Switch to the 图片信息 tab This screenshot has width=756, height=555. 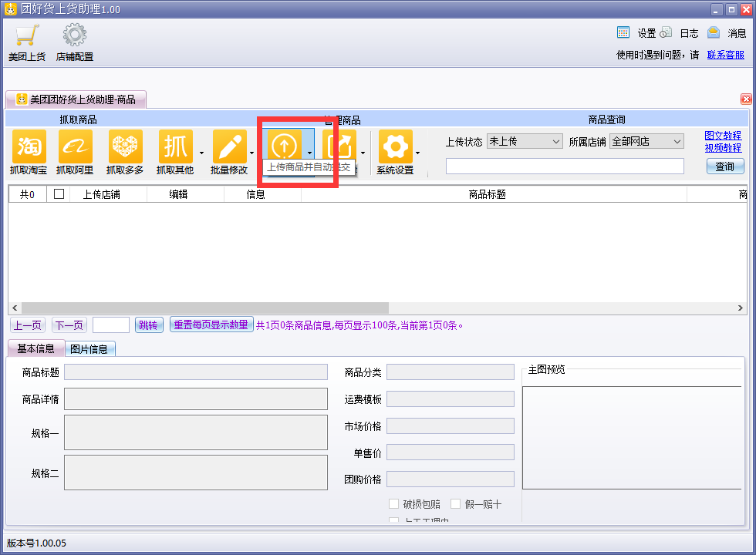(x=89, y=348)
